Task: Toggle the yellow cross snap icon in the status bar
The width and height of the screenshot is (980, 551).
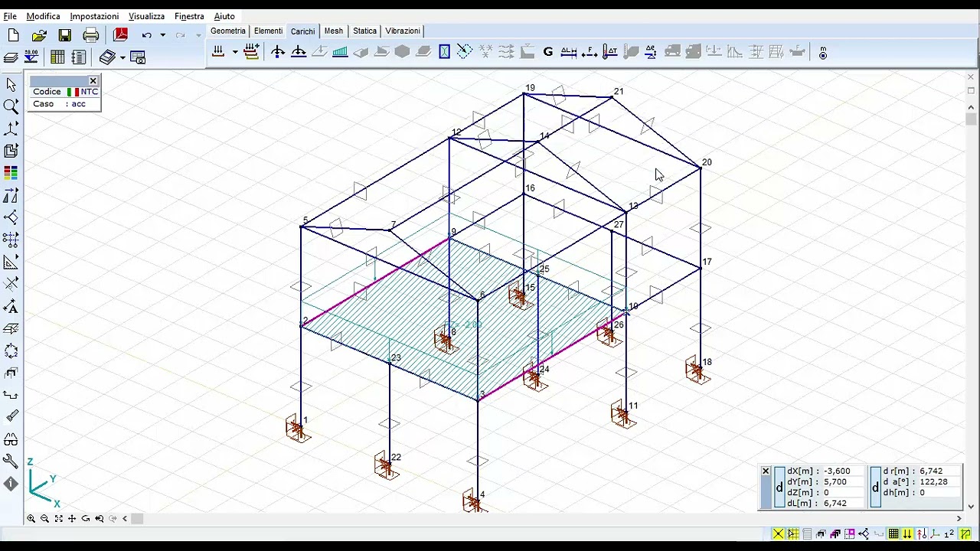Action: coord(778,534)
